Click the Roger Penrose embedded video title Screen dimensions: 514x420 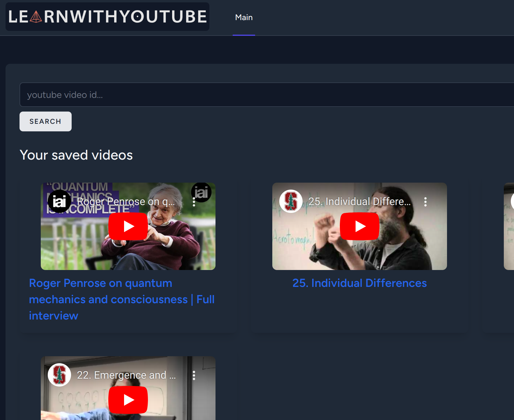126,201
